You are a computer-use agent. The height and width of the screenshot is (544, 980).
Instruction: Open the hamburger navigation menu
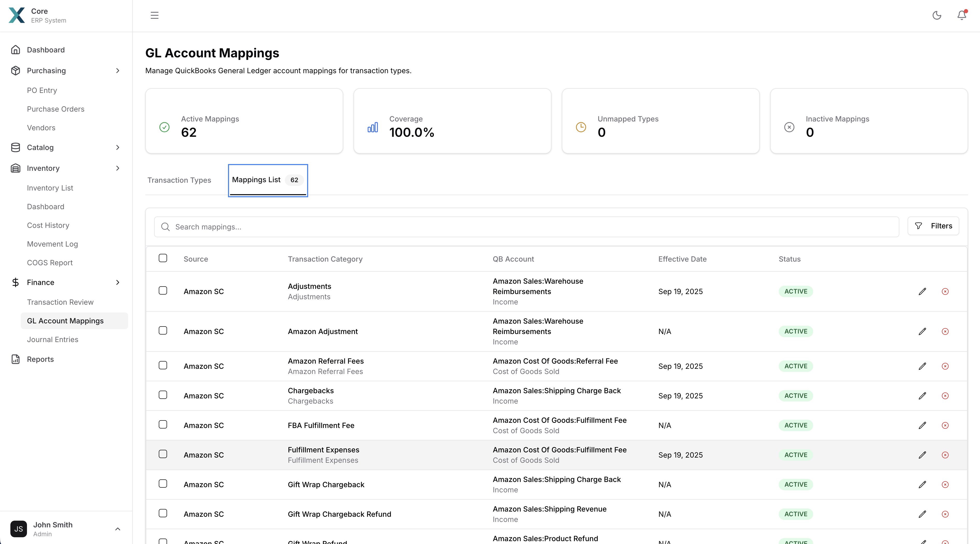[x=154, y=16]
